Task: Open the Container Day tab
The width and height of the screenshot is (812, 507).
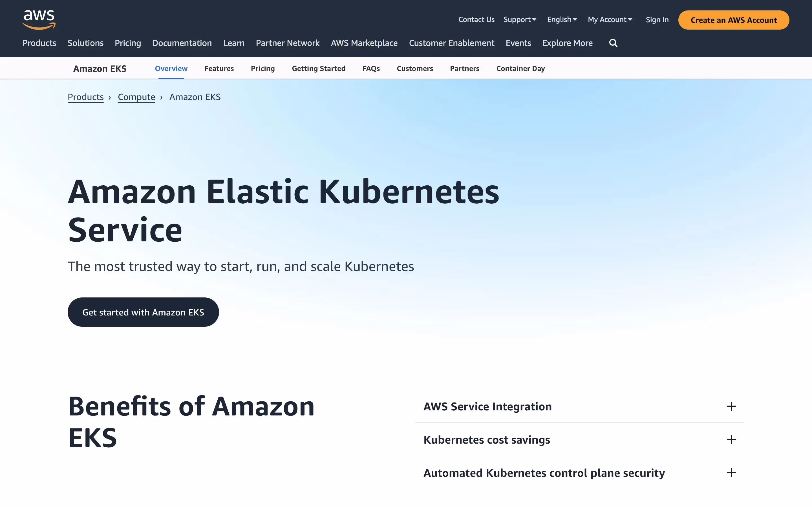Action: 520,68
